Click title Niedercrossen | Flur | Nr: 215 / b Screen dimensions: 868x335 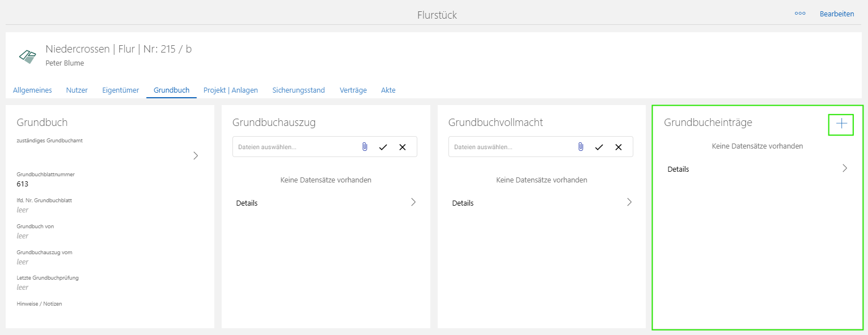tap(118, 49)
